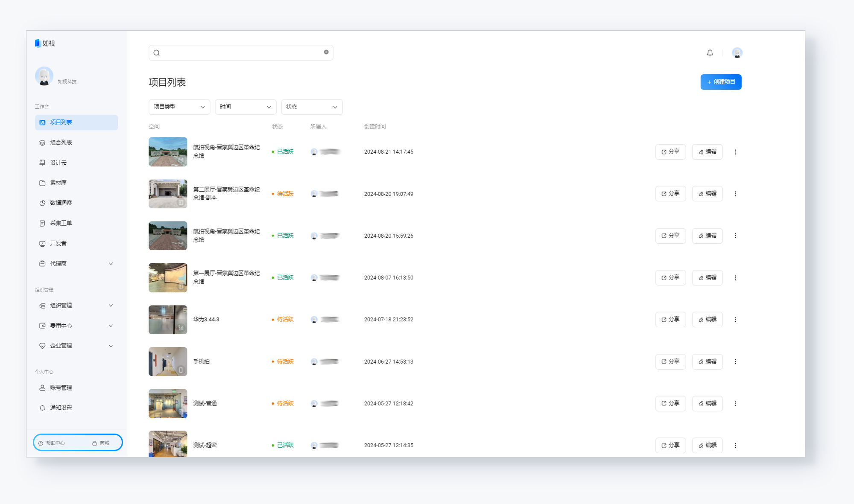Click the share icon for 2024-08-20 15:59:26 project
854x504 pixels.
(x=664, y=236)
